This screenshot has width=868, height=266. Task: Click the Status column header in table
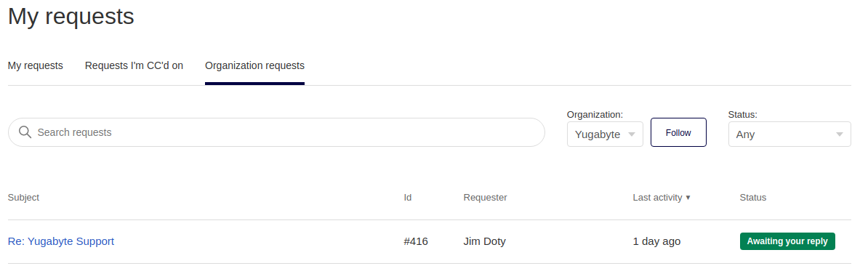tap(753, 198)
